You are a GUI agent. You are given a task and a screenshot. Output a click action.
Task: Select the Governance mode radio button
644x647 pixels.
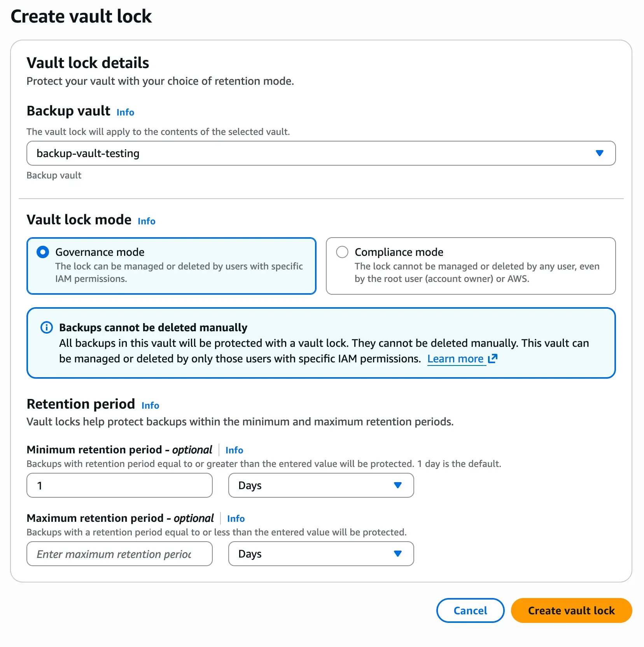pos(43,252)
